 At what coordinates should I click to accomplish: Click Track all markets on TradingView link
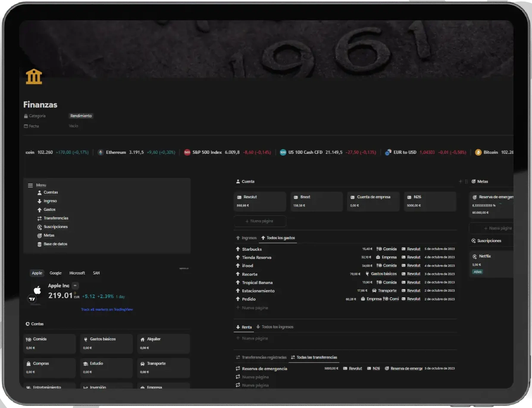[x=107, y=309]
